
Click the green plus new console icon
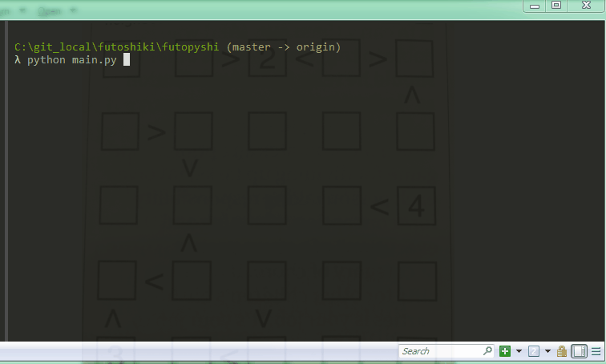click(505, 351)
